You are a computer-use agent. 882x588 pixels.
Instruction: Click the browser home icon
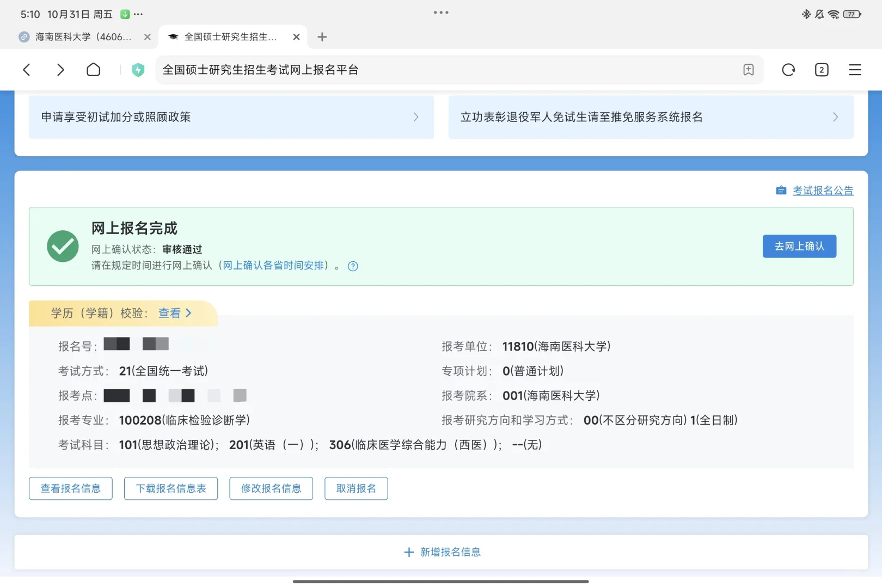tap(93, 70)
